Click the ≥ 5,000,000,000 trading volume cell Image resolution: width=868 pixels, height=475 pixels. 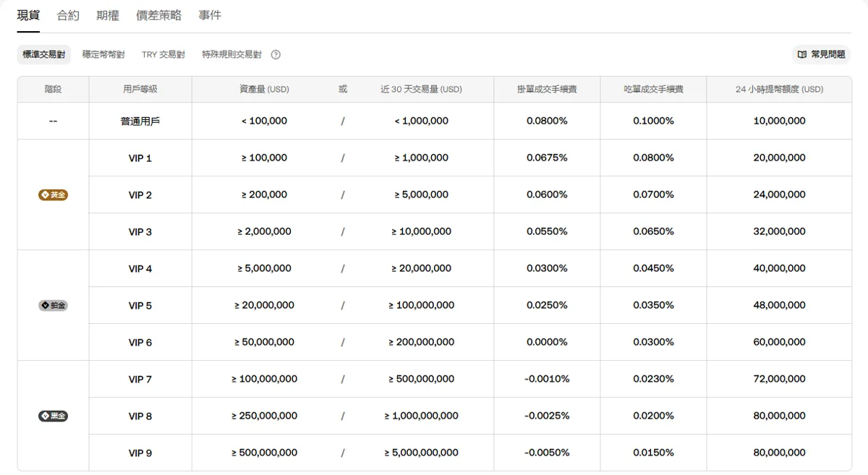tap(421, 453)
